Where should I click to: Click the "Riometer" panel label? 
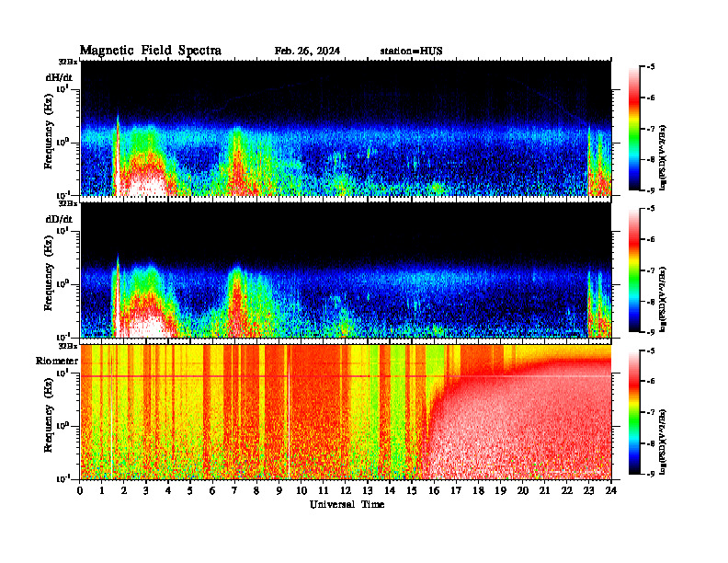click(57, 361)
